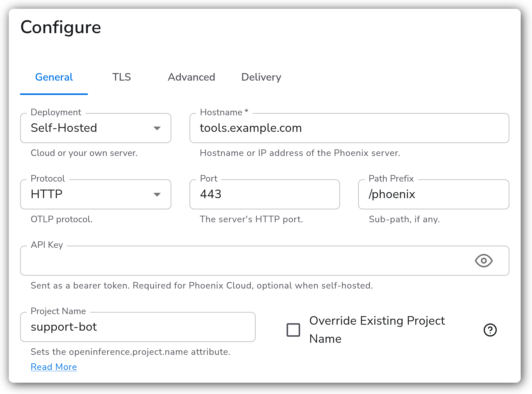Click the 'Sent as a bearer token' helper text
The image size is (532, 394).
[x=202, y=286]
